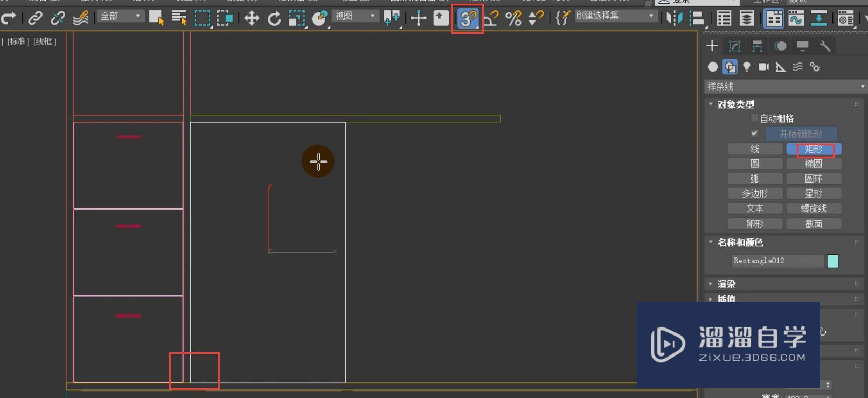Switch to the Motion panel tab
Image resolution: width=868 pixels, height=398 pixels.
click(x=780, y=46)
